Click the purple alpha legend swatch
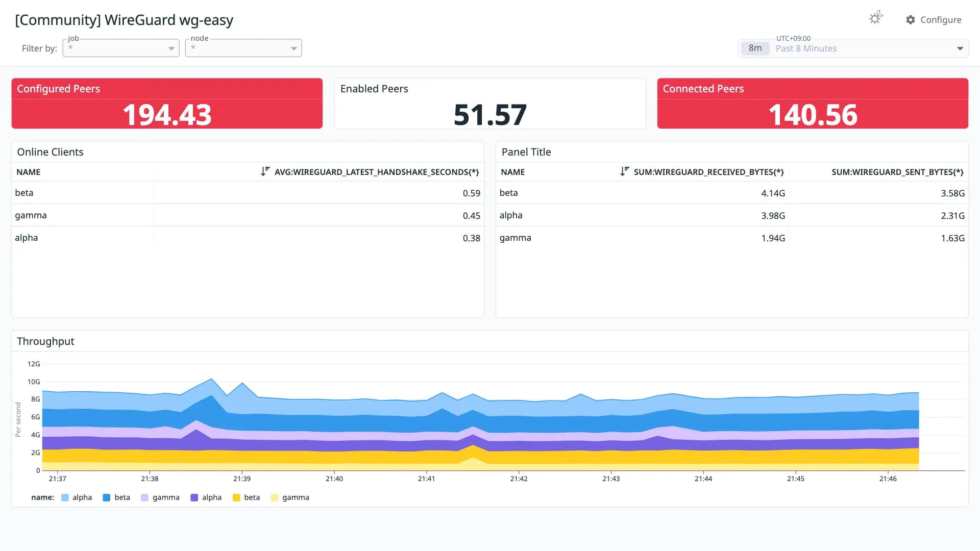980x551 pixels. (194, 497)
